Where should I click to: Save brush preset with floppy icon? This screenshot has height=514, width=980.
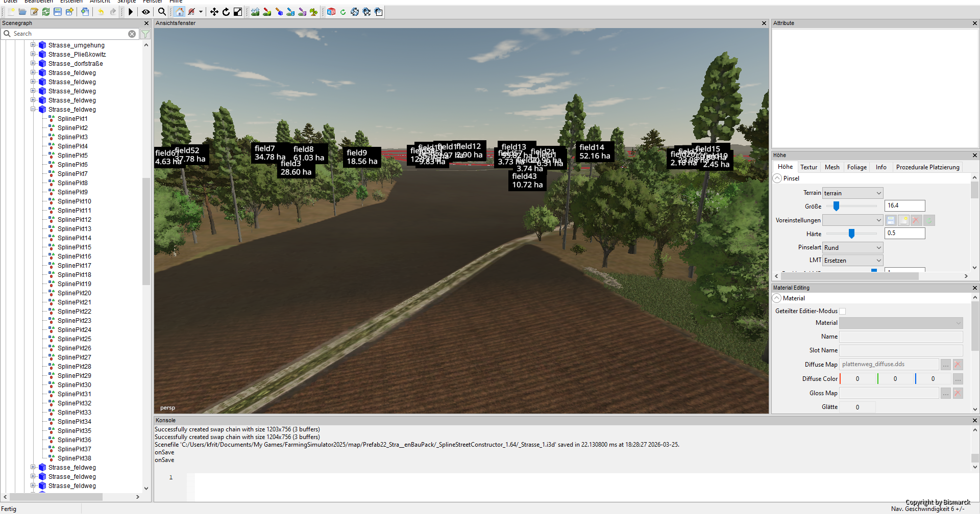891,220
